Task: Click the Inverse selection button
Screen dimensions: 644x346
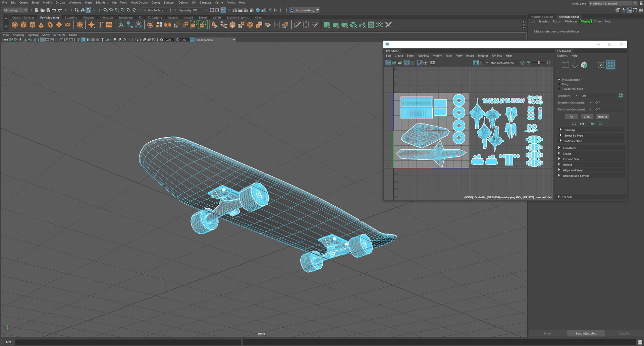Action: (602, 117)
